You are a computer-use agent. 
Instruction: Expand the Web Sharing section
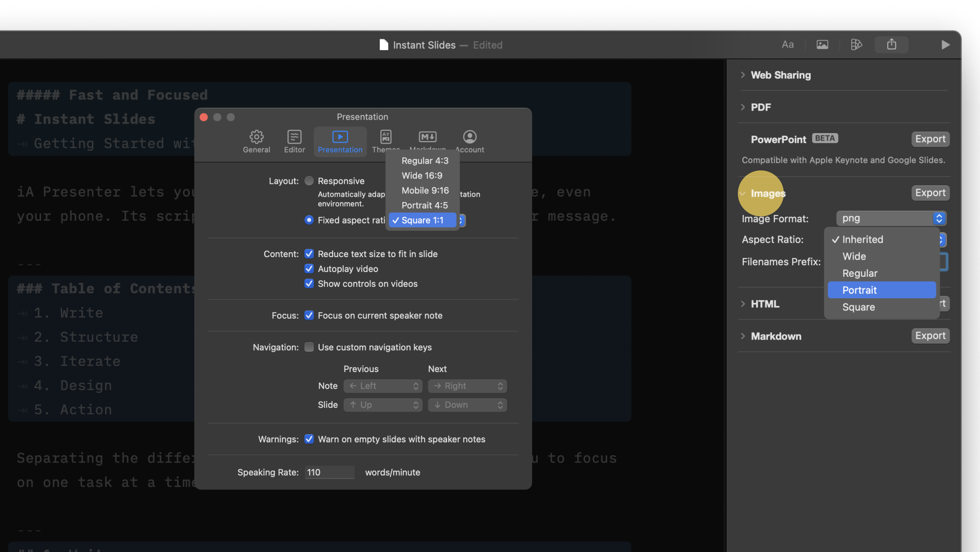click(x=780, y=75)
